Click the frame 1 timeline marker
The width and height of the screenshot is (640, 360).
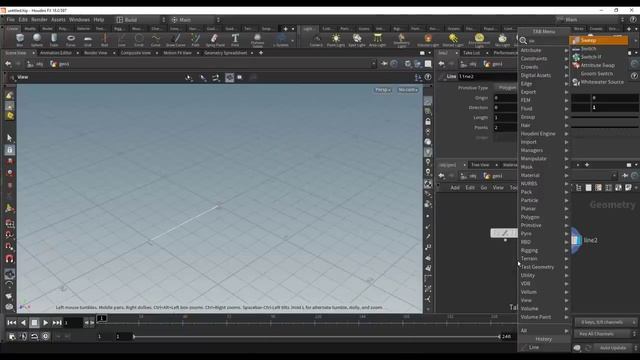[x=102, y=318]
